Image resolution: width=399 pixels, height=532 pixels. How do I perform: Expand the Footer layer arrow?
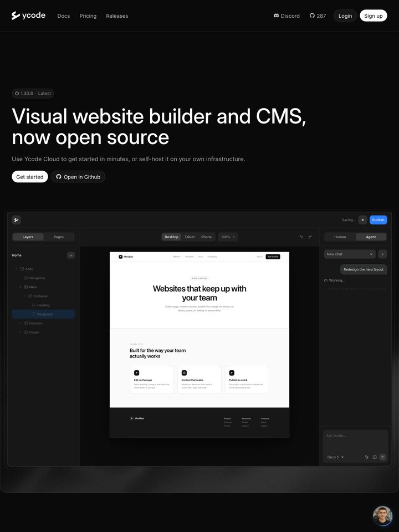click(21, 332)
